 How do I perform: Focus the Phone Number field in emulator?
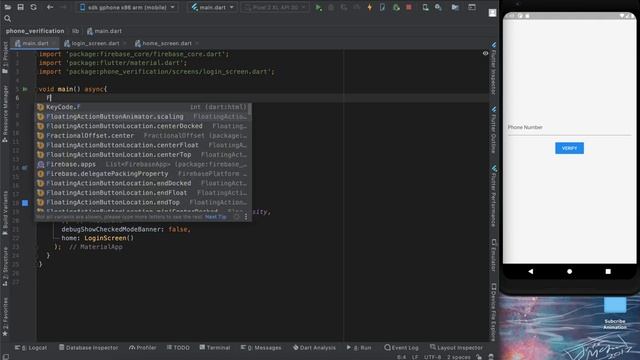569,128
